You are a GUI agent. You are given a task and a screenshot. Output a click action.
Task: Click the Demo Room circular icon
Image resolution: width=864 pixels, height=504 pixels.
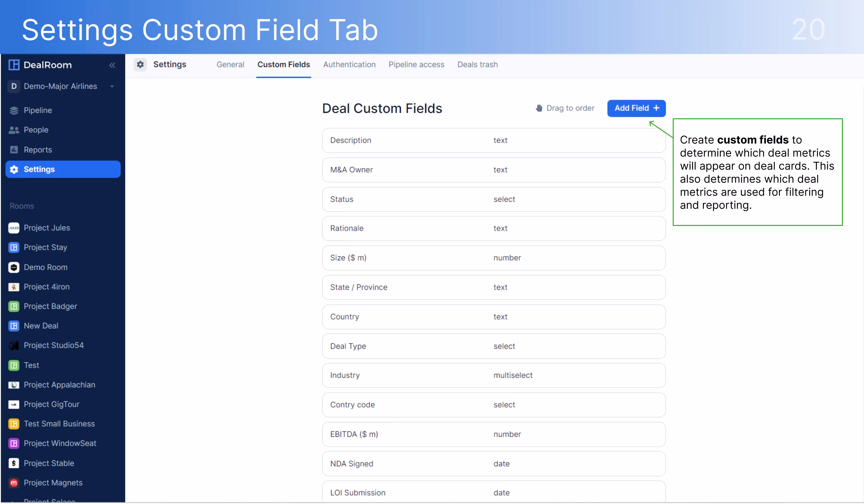coord(14,268)
